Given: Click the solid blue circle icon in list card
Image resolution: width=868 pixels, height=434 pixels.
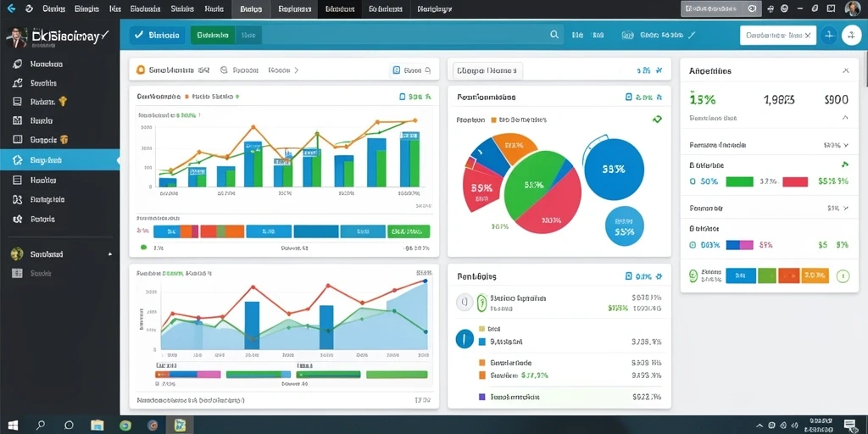Looking at the screenshot, I should (x=465, y=338).
